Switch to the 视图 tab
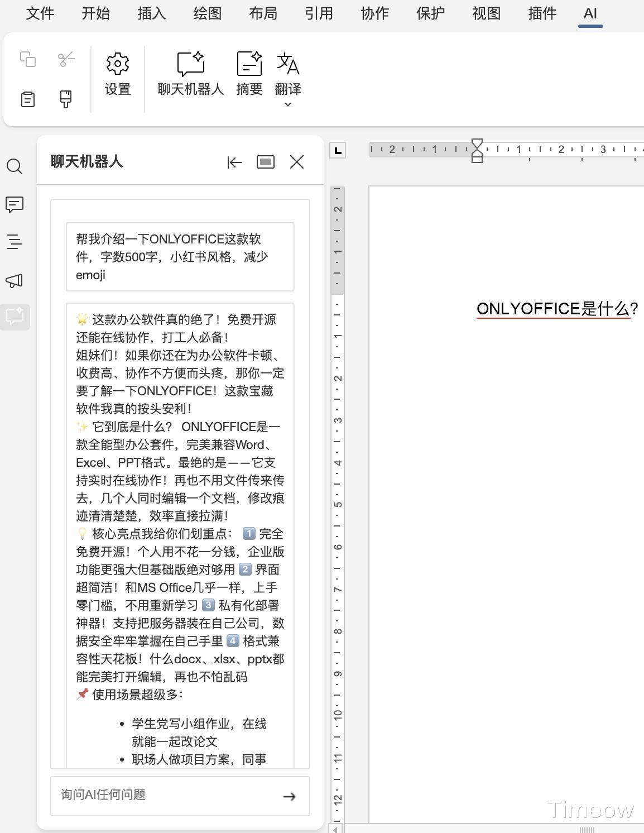644x833 pixels. point(487,13)
